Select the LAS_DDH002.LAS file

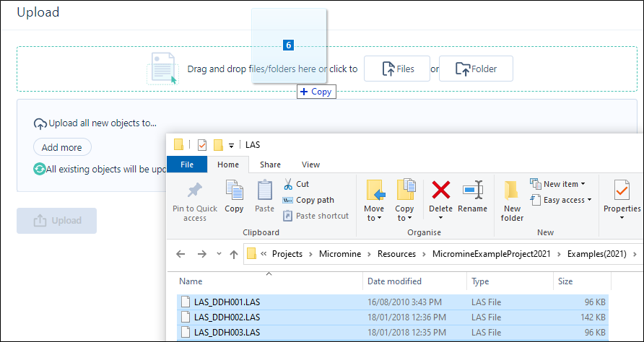click(x=227, y=317)
